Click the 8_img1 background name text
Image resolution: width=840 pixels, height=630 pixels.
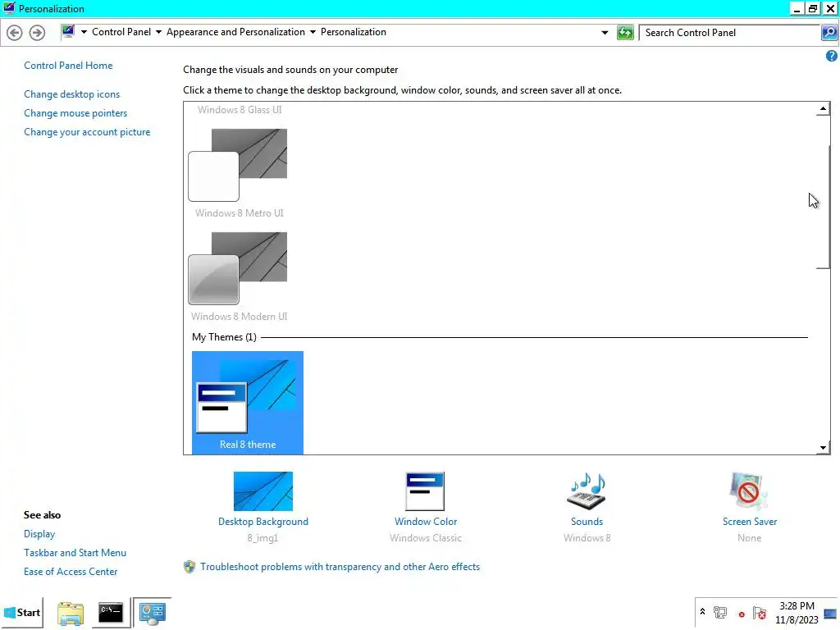[262, 538]
